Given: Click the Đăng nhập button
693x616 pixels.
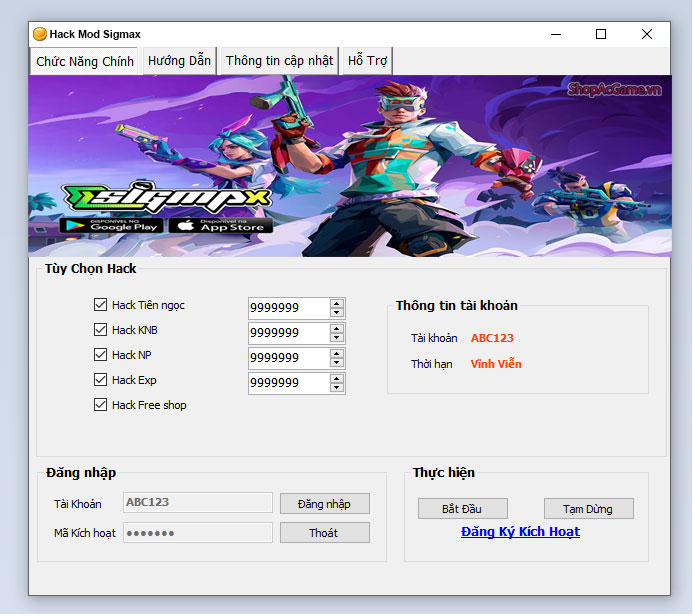Looking at the screenshot, I should tap(324, 504).
